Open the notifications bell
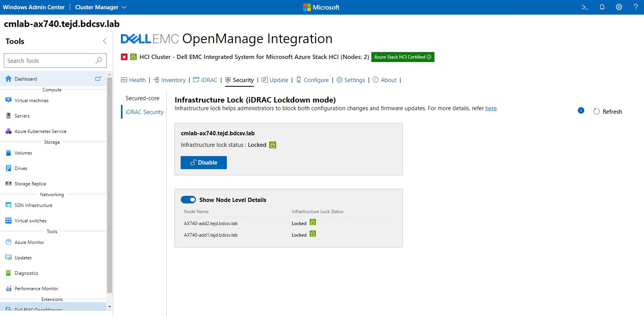This screenshot has width=644, height=316. coord(602,7)
